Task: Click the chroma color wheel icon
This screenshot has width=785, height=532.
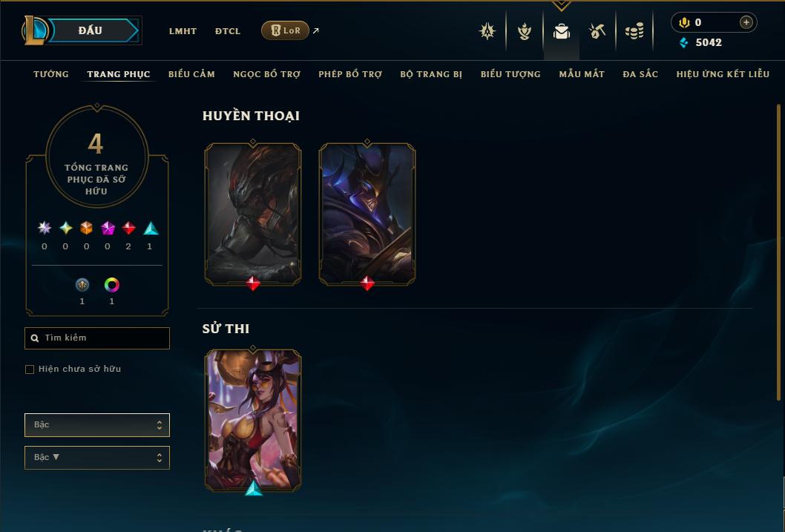Action: click(111, 285)
